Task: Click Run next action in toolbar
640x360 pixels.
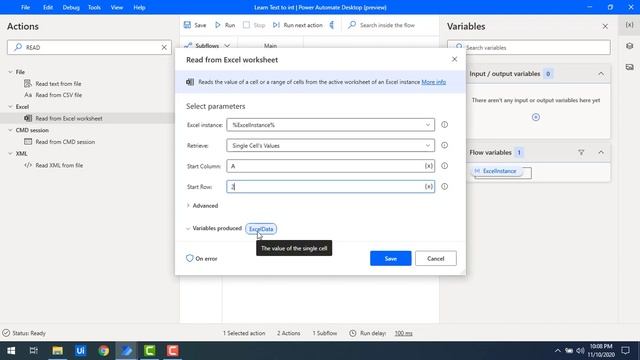Action: (x=298, y=25)
